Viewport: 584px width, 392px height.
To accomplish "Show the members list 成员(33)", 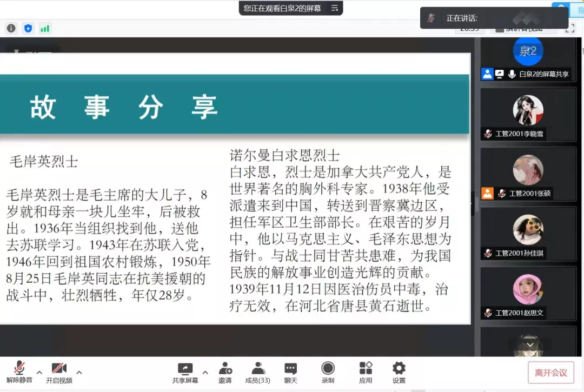I will [x=258, y=372].
